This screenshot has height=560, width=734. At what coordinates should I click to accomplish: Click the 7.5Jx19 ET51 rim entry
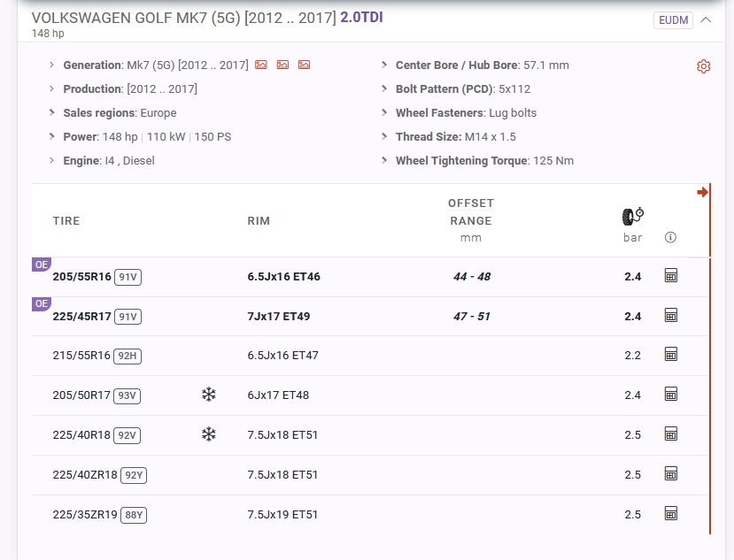282,514
